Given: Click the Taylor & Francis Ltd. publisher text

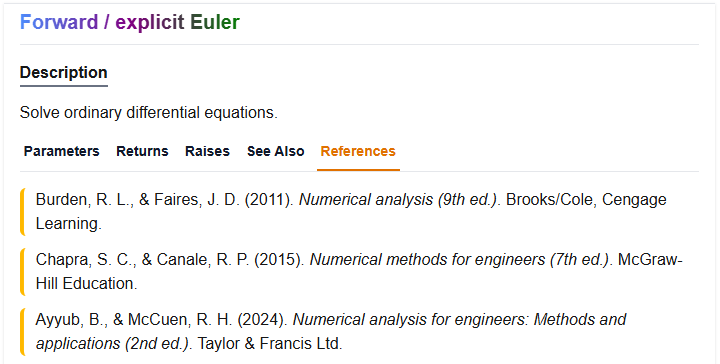Looking at the screenshot, I should pyautogui.click(x=270, y=343).
